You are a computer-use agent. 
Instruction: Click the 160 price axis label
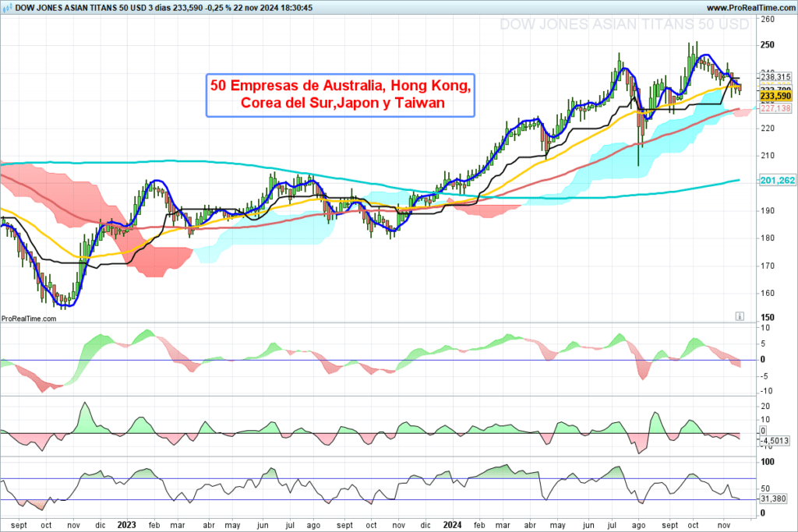768,293
